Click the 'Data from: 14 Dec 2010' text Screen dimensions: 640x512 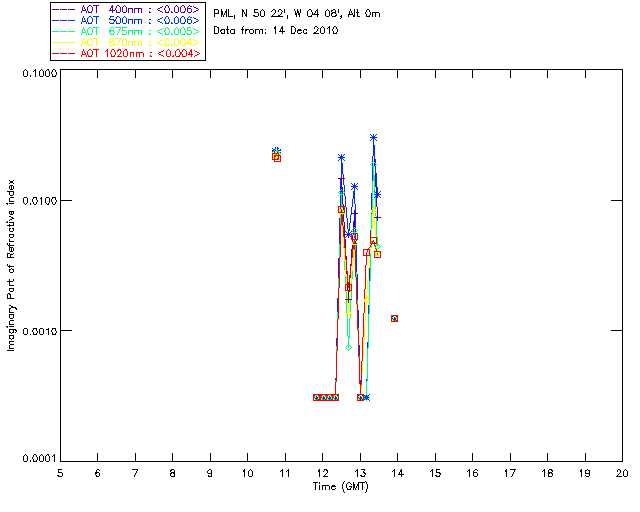coord(276,30)
